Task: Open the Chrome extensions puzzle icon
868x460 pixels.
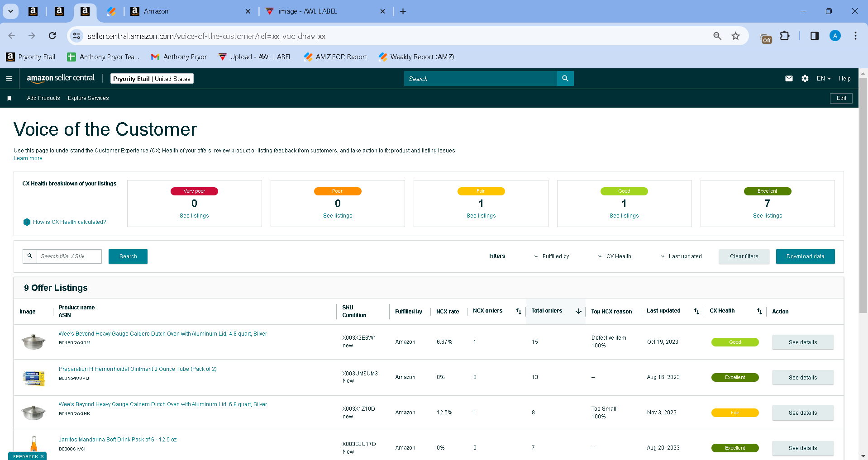Action: (x=785, y=36)
